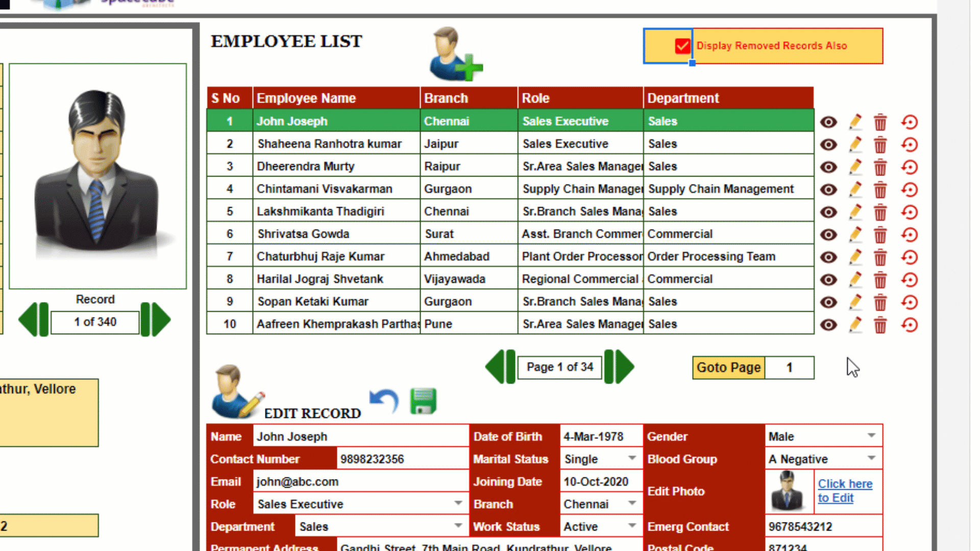Expand the Blood Group dropdown
Image resolution: width=980 pixels, height=551 pixels.
point(871,459)
